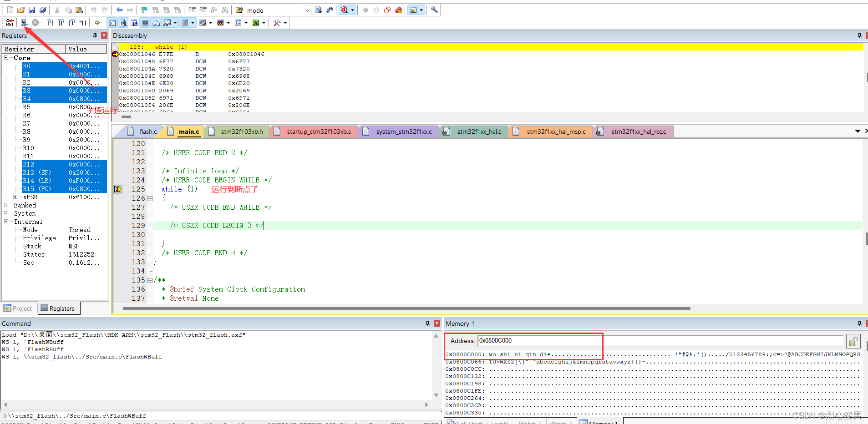Screen dimensions: 868x424
Task: Start/stop debug session icon
Action: point(345,10)
